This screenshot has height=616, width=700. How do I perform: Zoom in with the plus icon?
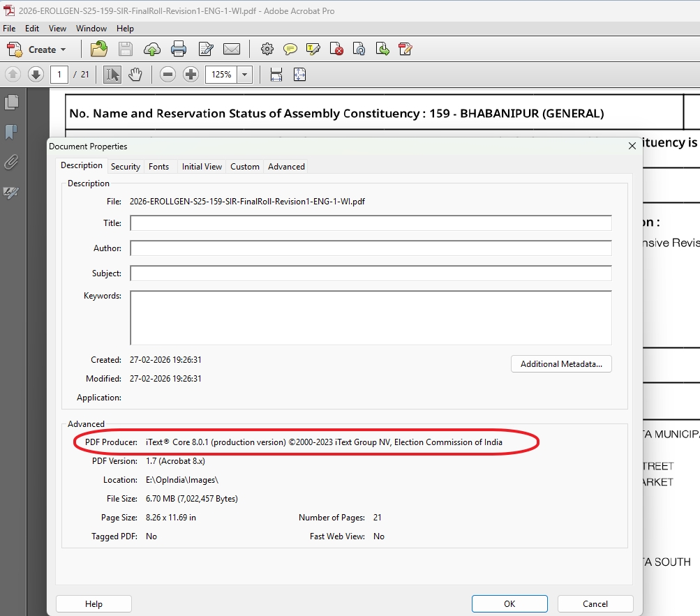[x=191, y=75]
